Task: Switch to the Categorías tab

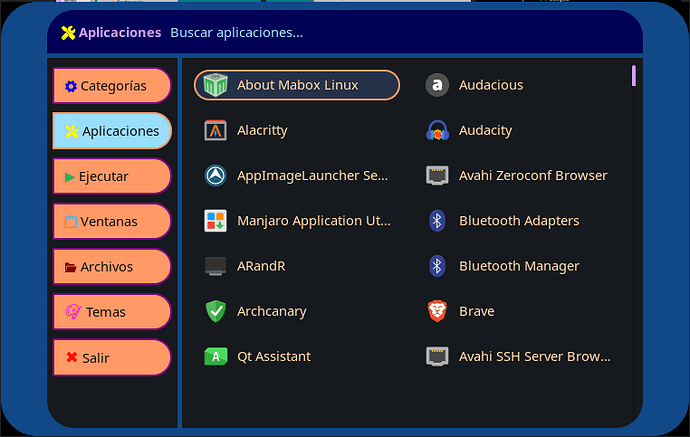Action: 112,86
